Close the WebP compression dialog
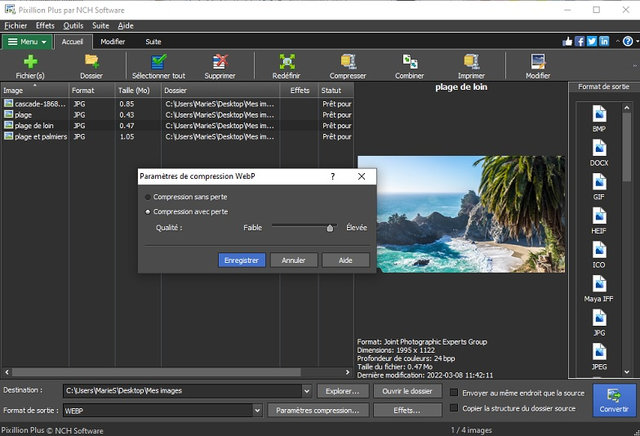This screenshot has height=436, width=640. [x=361, y=176]
